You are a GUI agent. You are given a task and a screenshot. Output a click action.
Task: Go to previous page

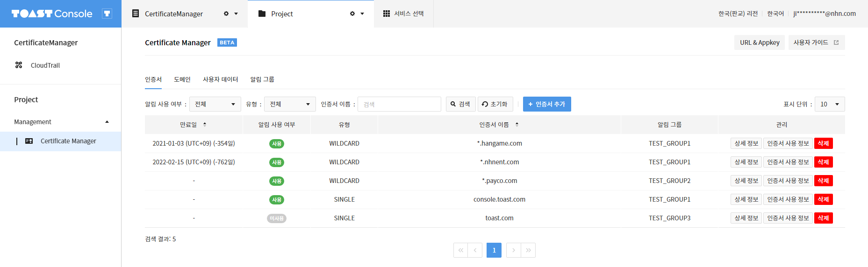click(475, 250)
